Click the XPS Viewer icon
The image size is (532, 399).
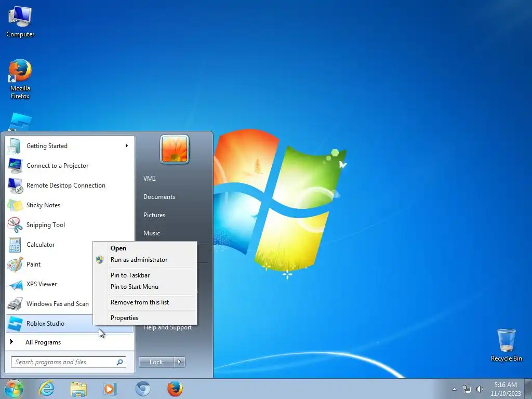pyautogui.click(x=14, y=284)
